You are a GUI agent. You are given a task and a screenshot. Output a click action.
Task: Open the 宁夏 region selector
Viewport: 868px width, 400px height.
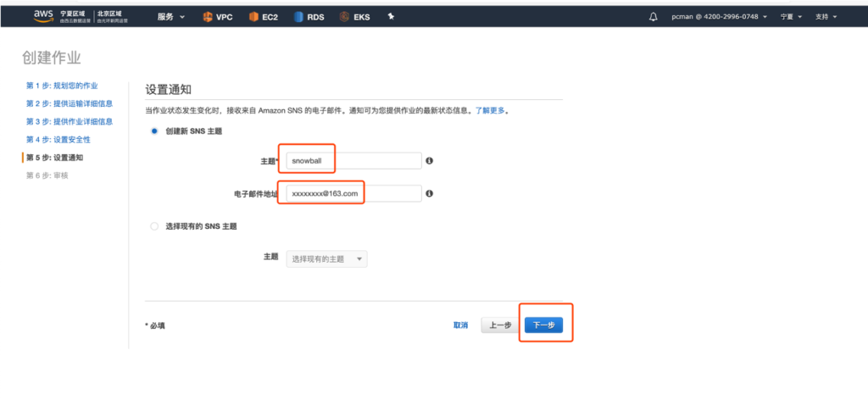pyautogui.click(x=789, y=17)
